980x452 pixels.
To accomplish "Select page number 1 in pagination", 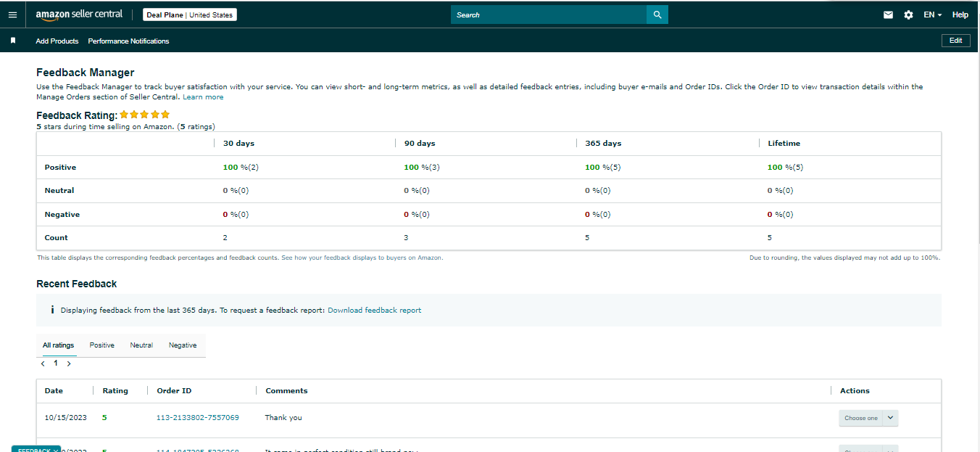I will [56, 363].
